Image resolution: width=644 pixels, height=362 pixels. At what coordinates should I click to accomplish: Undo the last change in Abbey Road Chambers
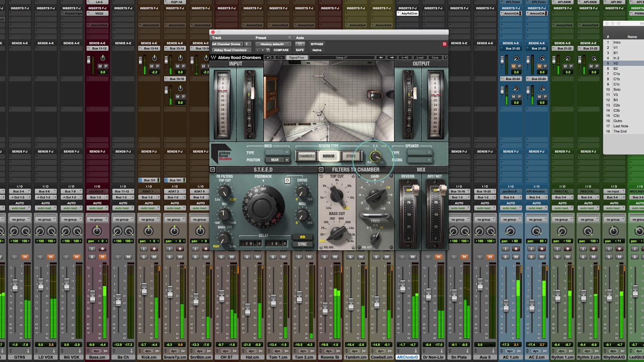point(270,57)
